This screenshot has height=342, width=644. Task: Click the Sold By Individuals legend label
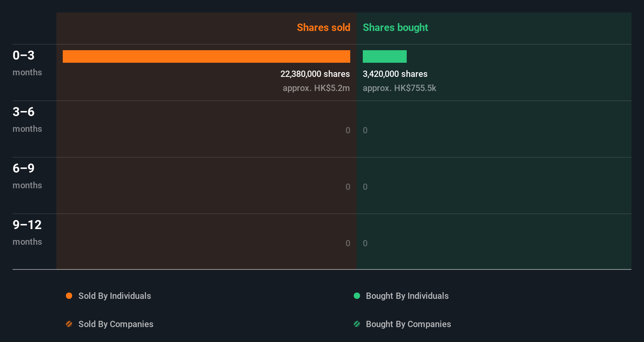coord(115,296)
